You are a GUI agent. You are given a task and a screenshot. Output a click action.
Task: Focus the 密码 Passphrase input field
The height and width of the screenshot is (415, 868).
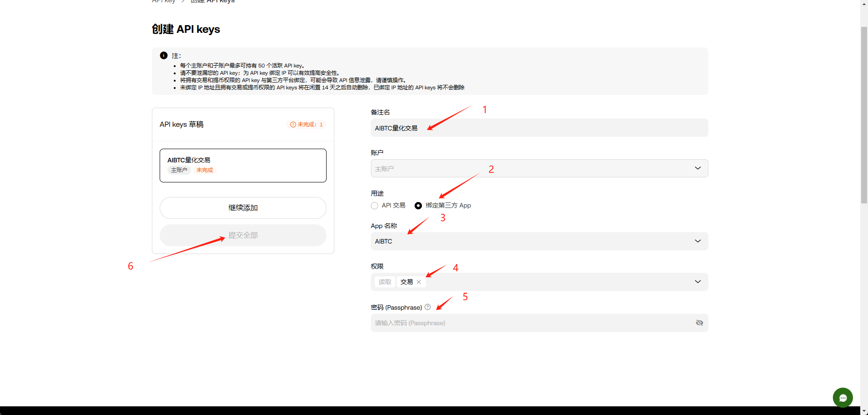pos(529,323)
